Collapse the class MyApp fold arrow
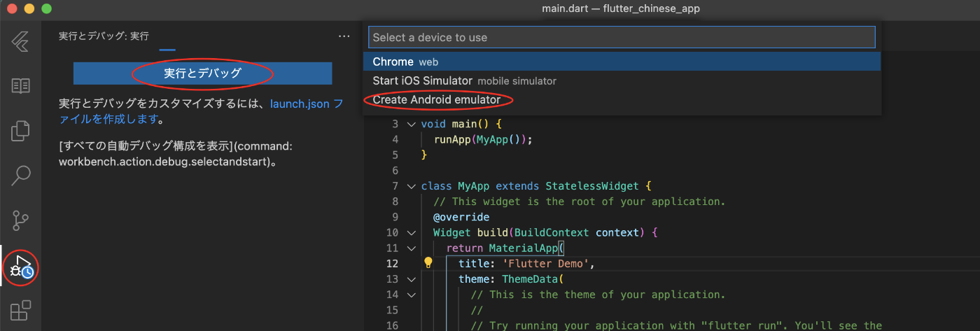Image resolution: width=980 pixels, height=331 pixels. pos(411,186)
